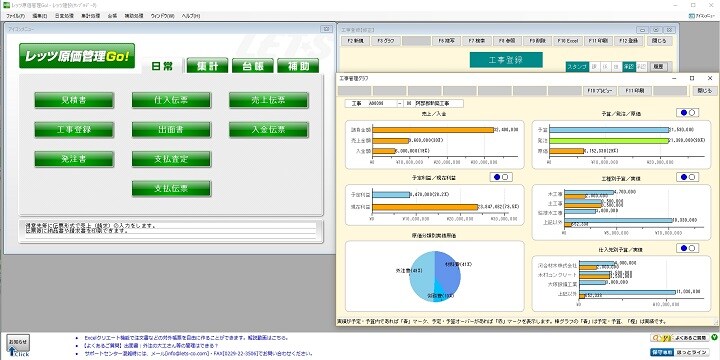This screenshot has width=720, height=360.
Task: Open the 集計処理 menu
Action: pos(90,16)
